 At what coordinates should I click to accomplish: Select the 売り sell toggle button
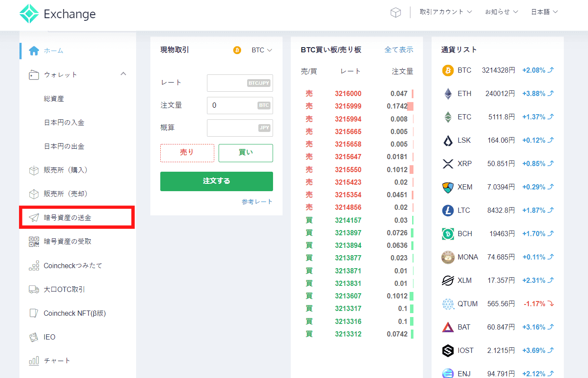(187, 153)
